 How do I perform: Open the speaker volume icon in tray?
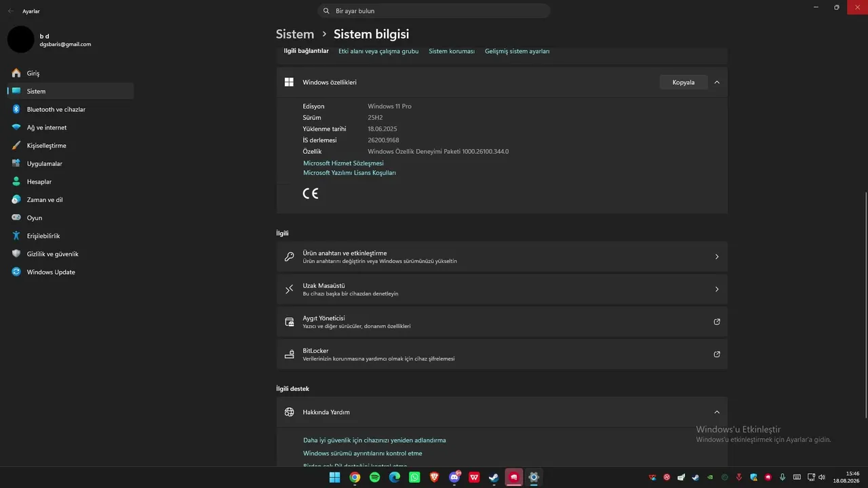pyautogui.click(x=823, y=477)
